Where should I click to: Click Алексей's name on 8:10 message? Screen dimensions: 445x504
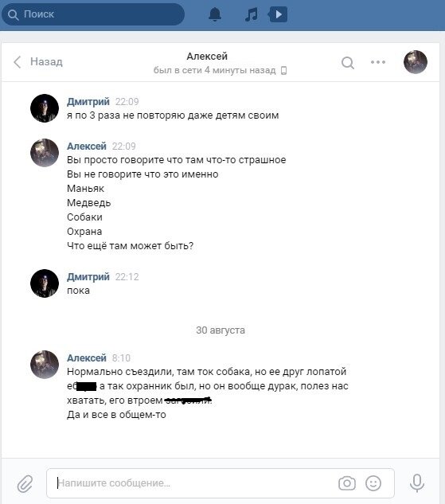coord(87,357)
